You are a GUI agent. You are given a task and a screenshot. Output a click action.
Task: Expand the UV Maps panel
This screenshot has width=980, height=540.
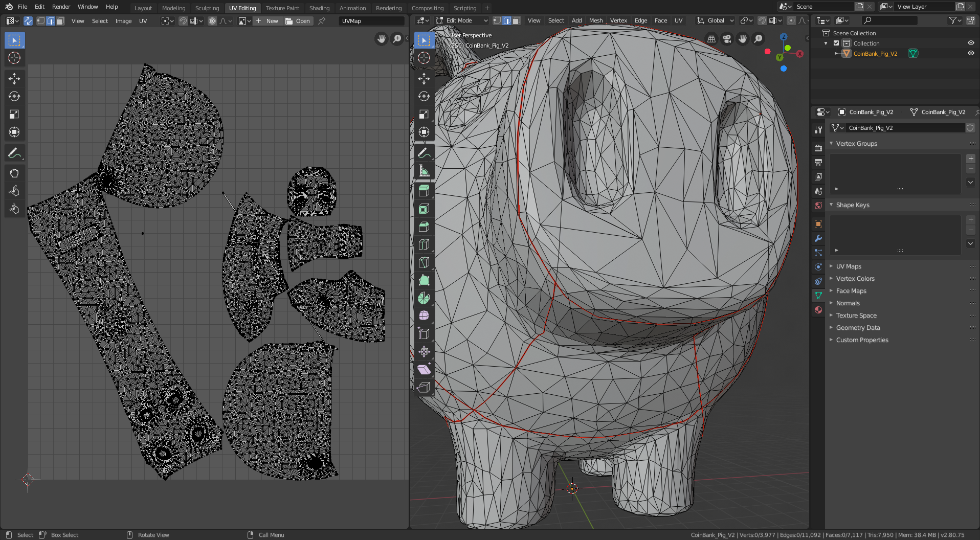tap(849, 266)
